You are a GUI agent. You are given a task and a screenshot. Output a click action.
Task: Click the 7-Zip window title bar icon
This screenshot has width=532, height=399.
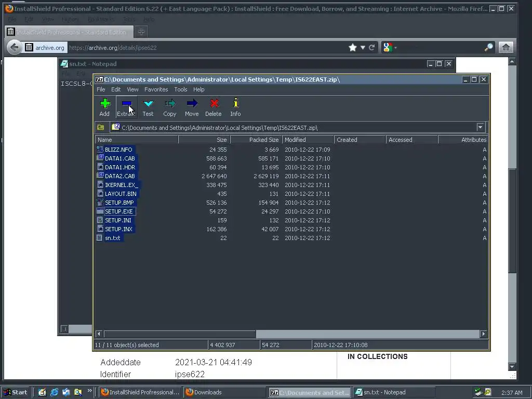tap(99, 79)
